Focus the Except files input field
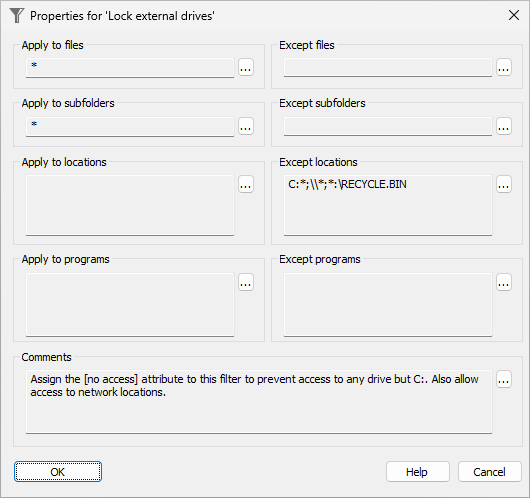This screenshot has height=498, width=530. [388, 68]
